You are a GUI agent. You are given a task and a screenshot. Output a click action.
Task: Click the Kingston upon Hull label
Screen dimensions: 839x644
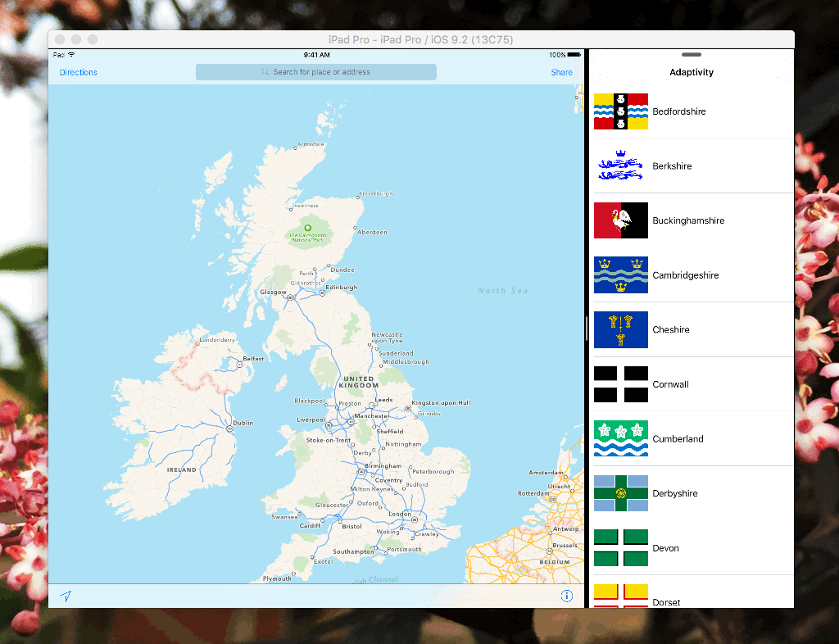coord(441,403)
